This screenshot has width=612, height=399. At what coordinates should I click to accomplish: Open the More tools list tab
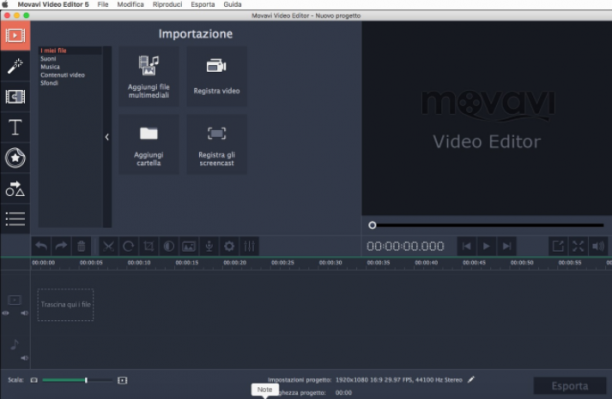coord(15,219)
